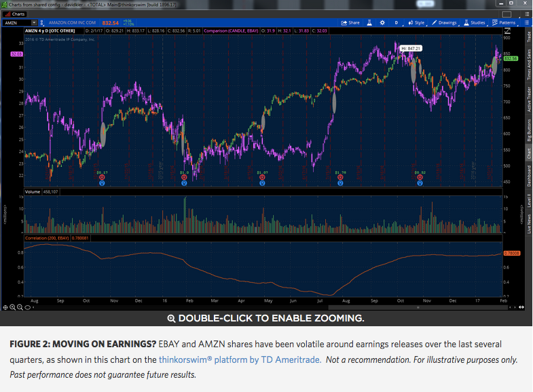Open the Active Trader side tab
The image size is (533, 392).
coord(529,99)
